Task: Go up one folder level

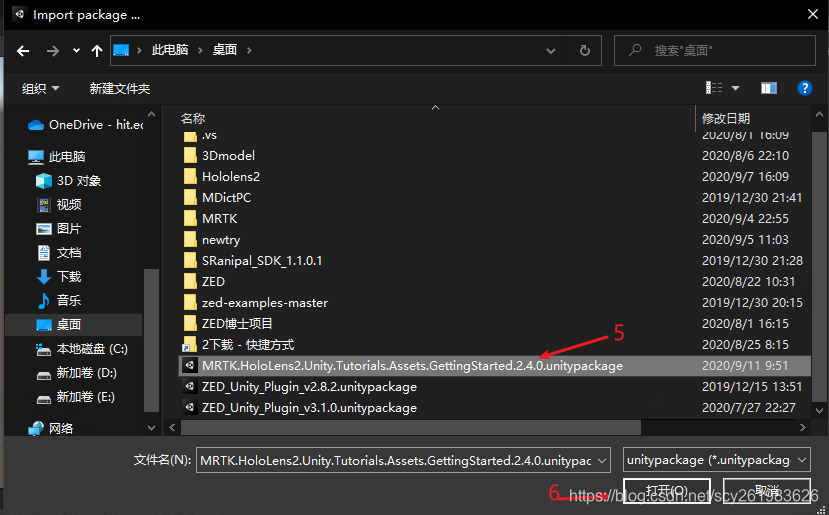Action: coord(96,51)
